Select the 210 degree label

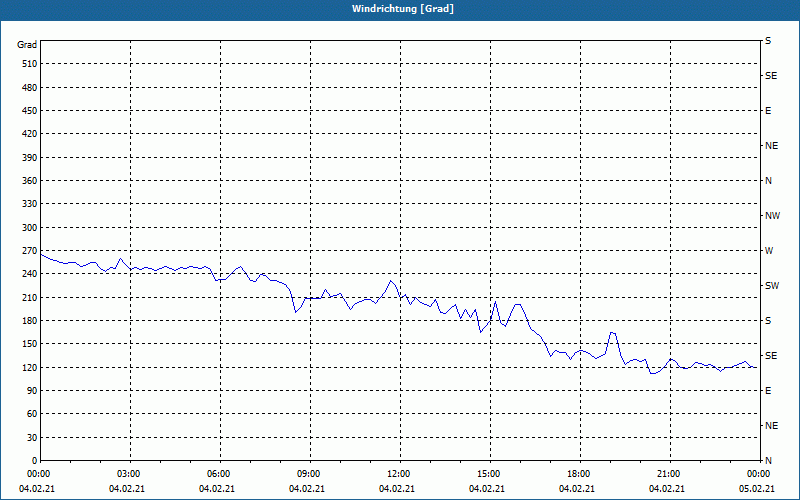tap(30, 297)
